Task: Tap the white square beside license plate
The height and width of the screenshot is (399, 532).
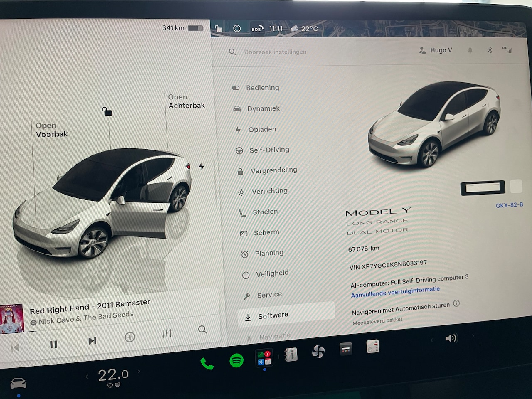Action: pyautogui.click(x=516, y=186)
